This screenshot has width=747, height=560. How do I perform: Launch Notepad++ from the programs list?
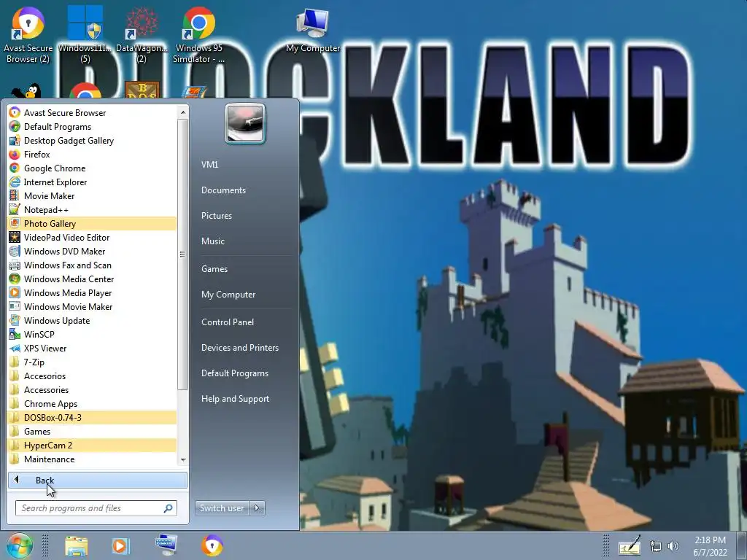click(x=93, y=209)
